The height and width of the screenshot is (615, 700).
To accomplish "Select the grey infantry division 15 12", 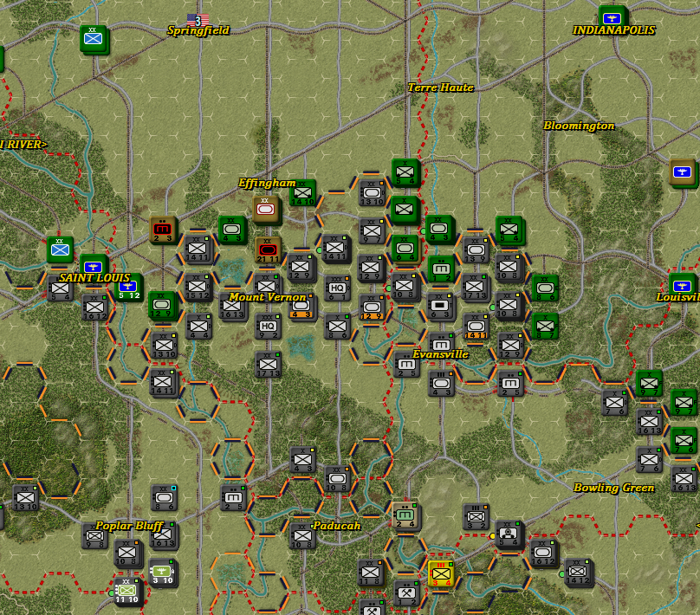I will click(x=197, y=287).
